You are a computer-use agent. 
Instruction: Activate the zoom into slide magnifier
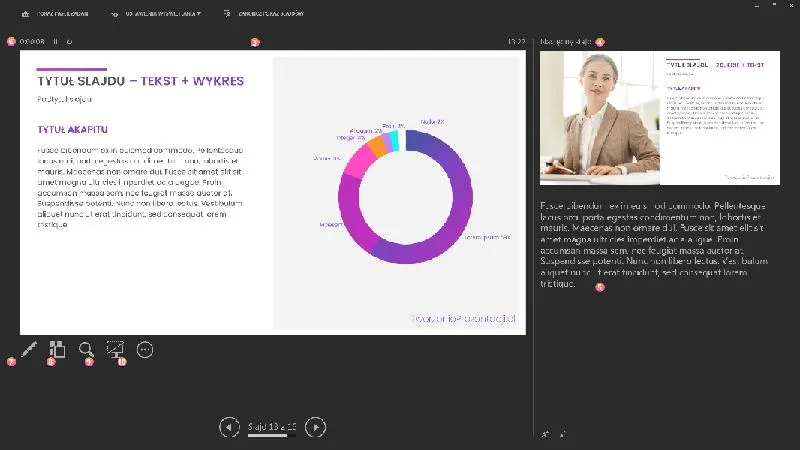coord(87,350)
